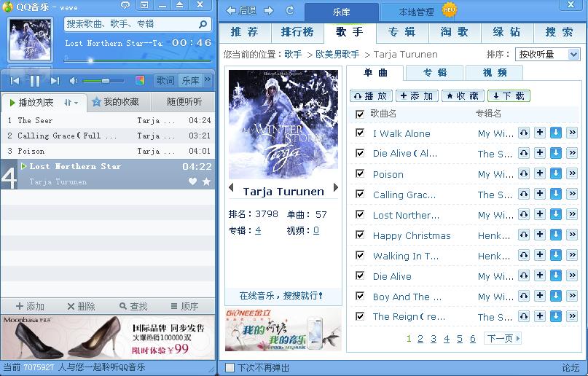Mute the volume speaker icon

[74, 81]
